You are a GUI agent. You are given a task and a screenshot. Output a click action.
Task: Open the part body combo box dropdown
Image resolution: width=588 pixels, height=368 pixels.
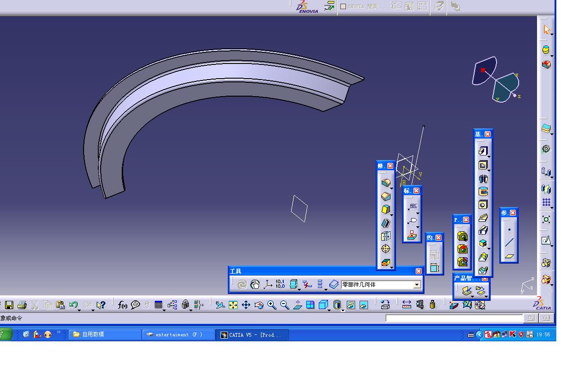417,285
